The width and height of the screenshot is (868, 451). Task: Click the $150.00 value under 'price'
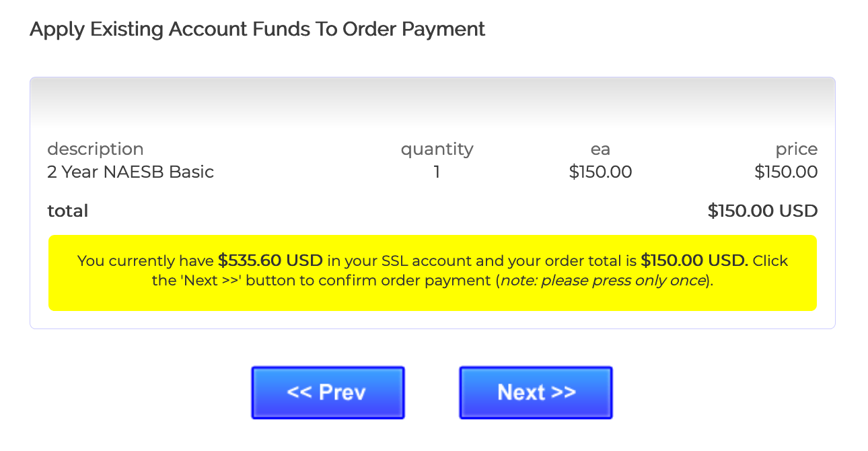[x=786, y=172]
